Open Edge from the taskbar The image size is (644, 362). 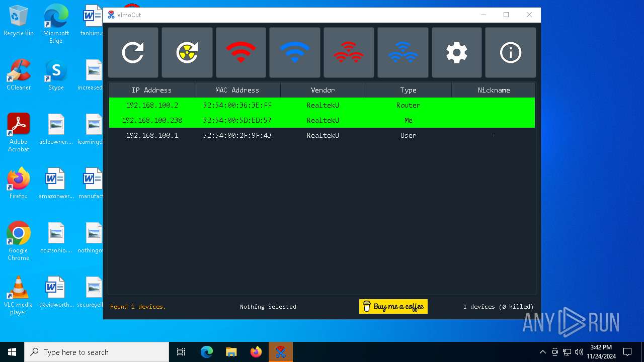click(x=207, y=352)
